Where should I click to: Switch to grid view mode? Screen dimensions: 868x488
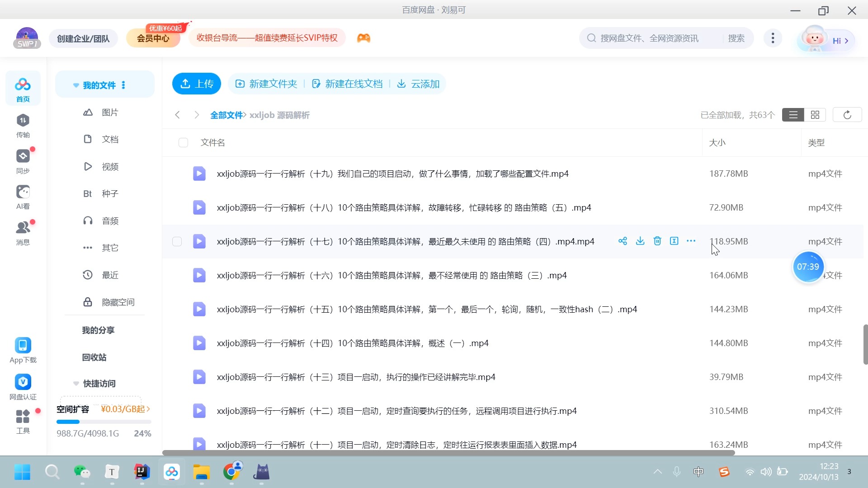(815, 115)
